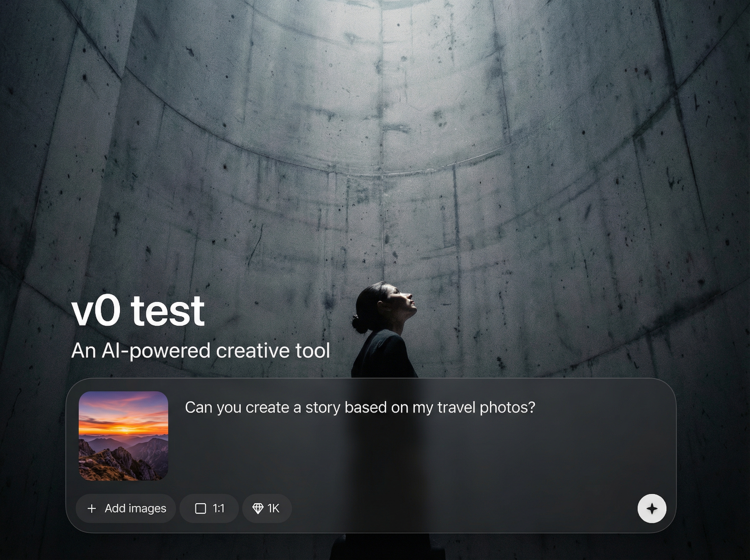
Task: Click the plus icon beside Add images
Action: click(92, 508)
